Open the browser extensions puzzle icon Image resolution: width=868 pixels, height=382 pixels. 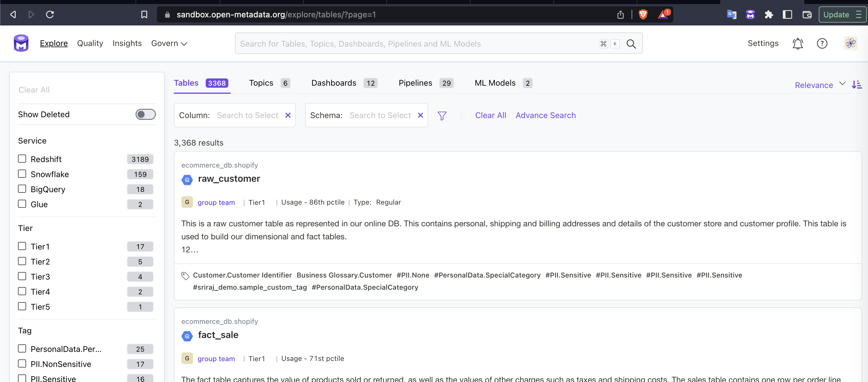[769, 14]
